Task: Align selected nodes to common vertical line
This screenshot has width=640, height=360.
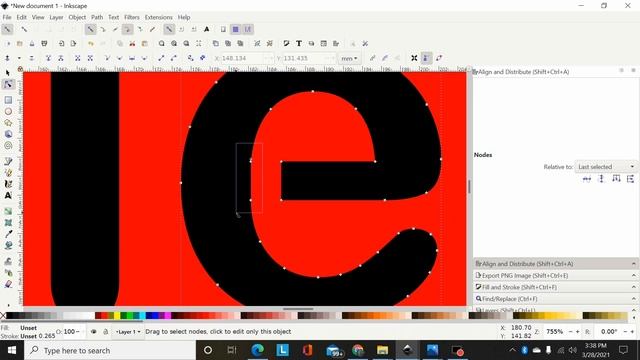Action: tap(601, 179)
